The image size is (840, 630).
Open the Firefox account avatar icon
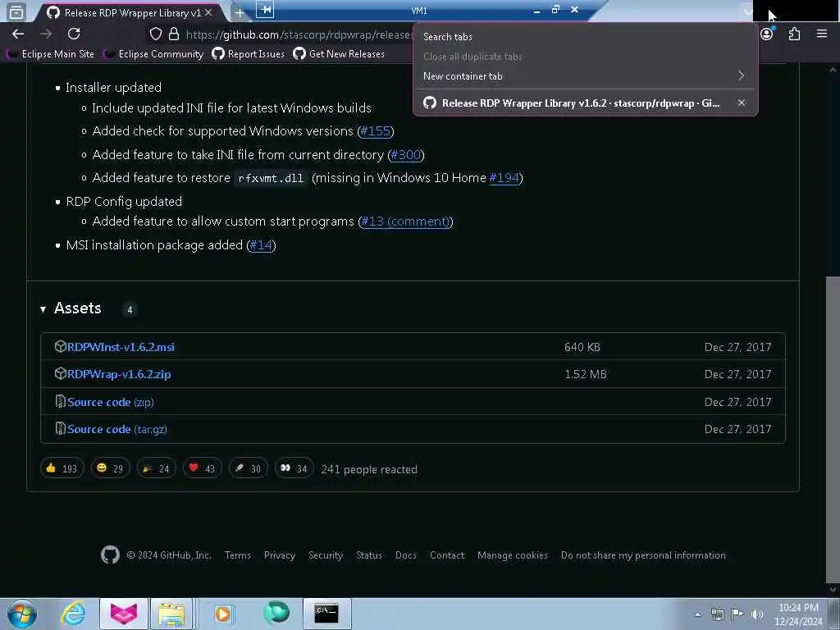(x=767, y=34)
